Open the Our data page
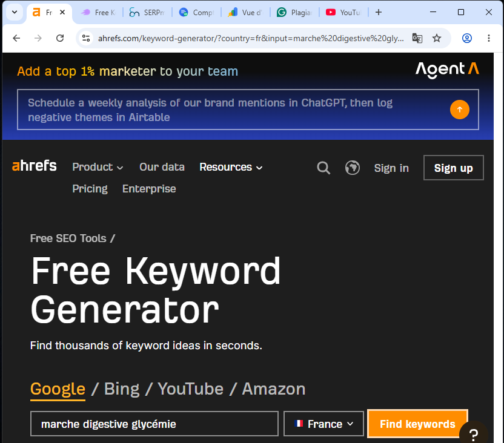The width and height of the screenshot is (504, 443). pos(162,167)
